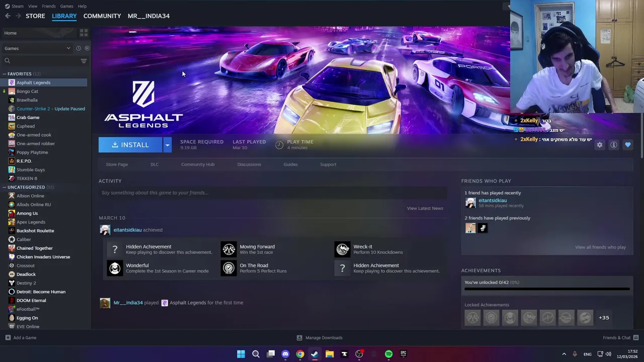
Task: Toggle ready-to-play filter icon
Action: [x=87, y=48]
